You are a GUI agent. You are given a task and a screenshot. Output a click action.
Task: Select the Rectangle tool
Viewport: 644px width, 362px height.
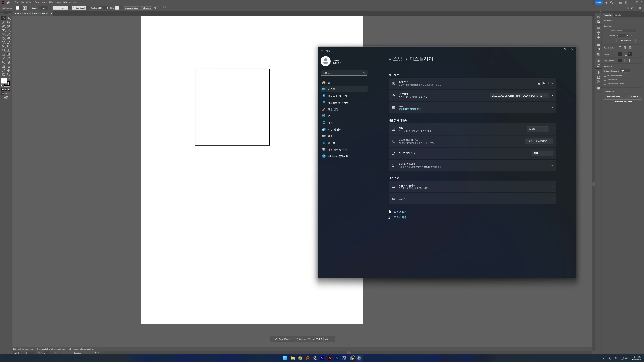click(x=4, y=34)
